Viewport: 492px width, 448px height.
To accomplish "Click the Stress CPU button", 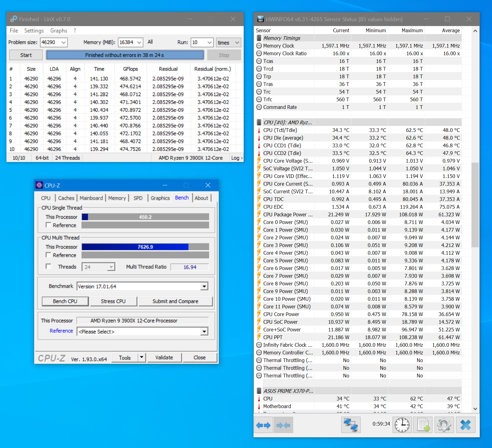I will coord(113,301).
